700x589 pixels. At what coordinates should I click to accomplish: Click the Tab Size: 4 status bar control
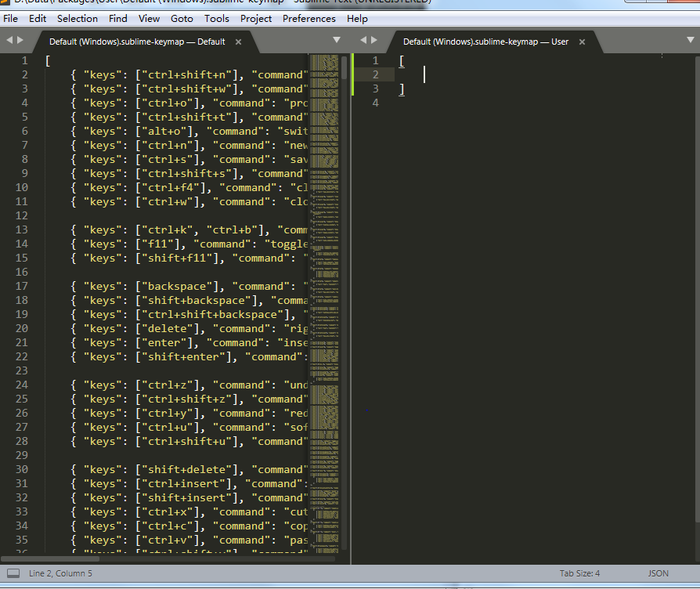tap(579, 573)
